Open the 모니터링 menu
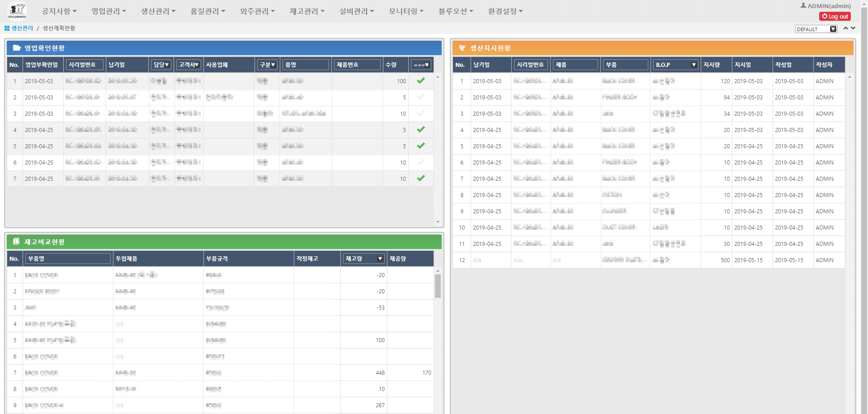868x414 pixels. [x=406, y=11]
